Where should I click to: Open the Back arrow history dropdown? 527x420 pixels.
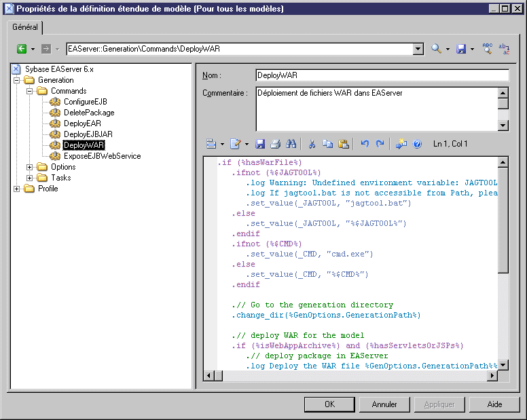pos(33,49)
